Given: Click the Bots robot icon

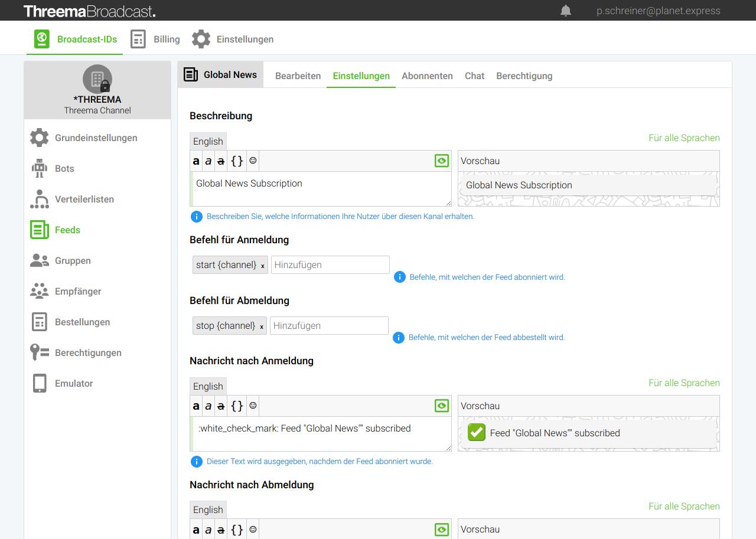Looking at the screenshot, I should 40,168.
